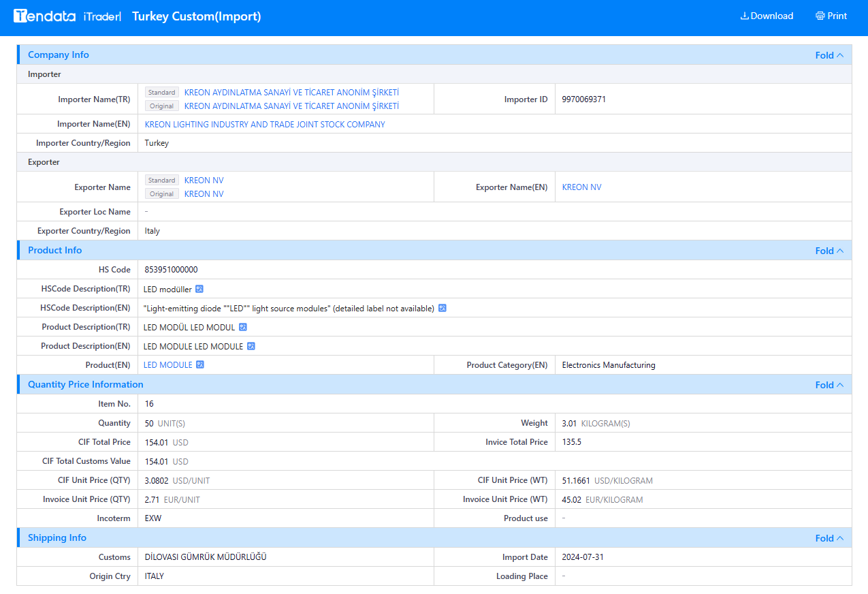Select HS Code value 853951000000
The height and width of the screenshot is (594, 868).
tap(172, 270)
